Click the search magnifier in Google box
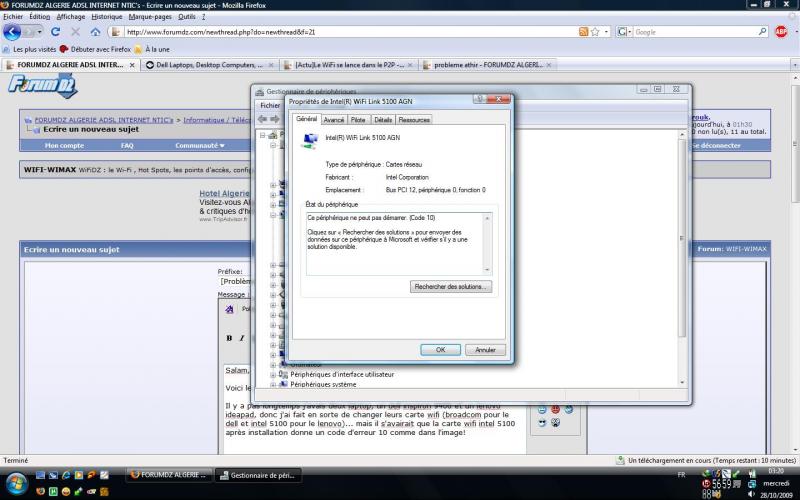This screenshot has width=800, height=500. [762, 32]
